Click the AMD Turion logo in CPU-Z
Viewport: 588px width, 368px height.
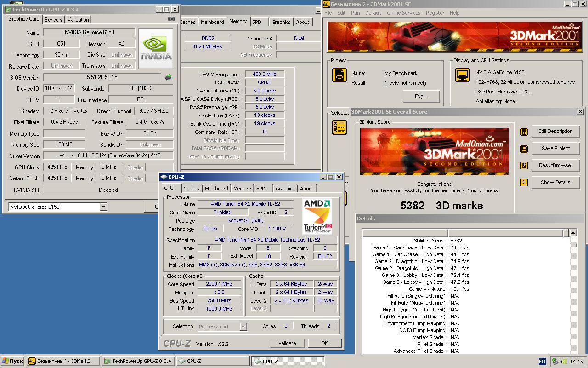pos(317,216)
